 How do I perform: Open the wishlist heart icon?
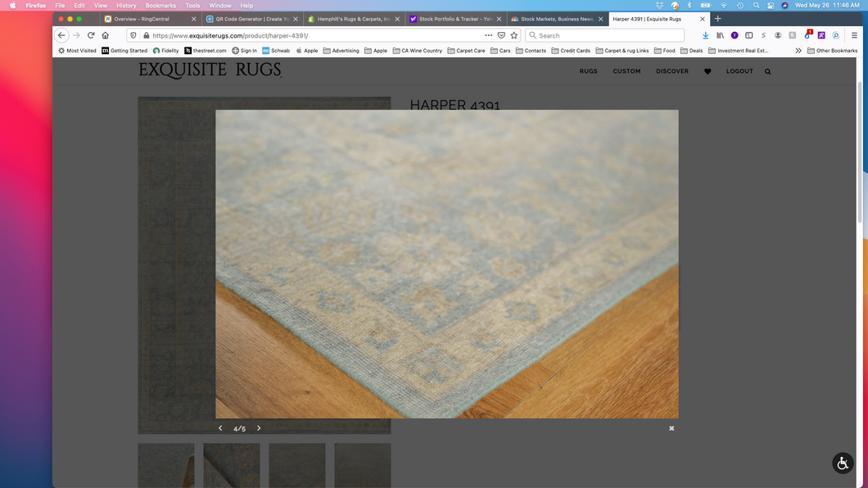click(x=708, y=71)
